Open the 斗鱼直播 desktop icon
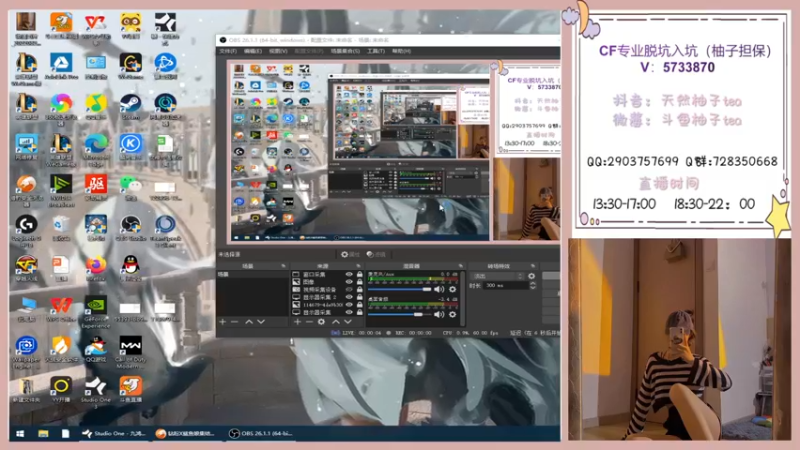 point(131,390)
